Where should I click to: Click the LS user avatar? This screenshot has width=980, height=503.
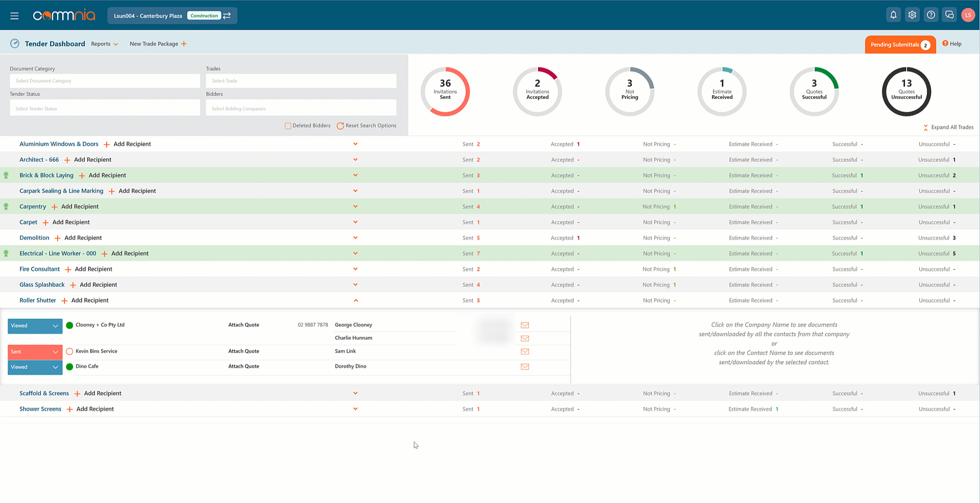(968, 14)
